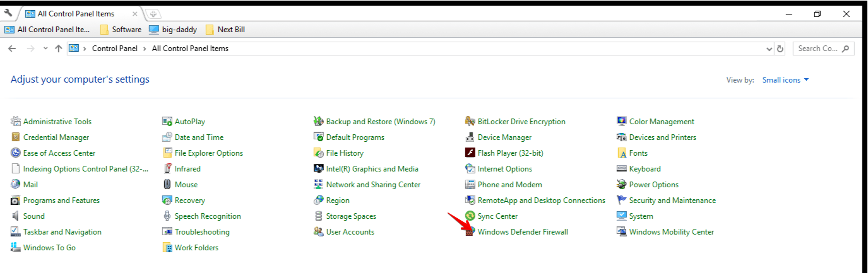Click the Security and Maintenance flag icon
Image resolution: width=868 pixels, height=273 pixels.
[622, 200]
